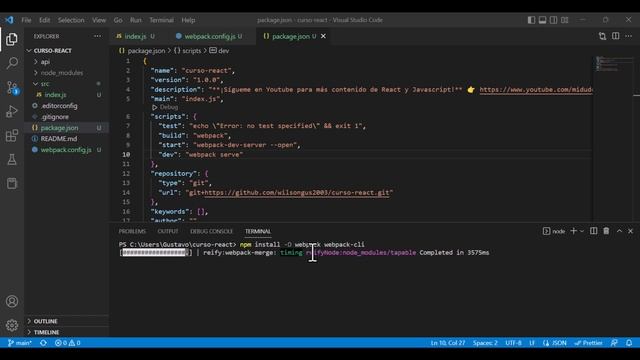This screenshot has height=360, width=640.
Task: Change end of line sequence LF
Action: point(532,343)
